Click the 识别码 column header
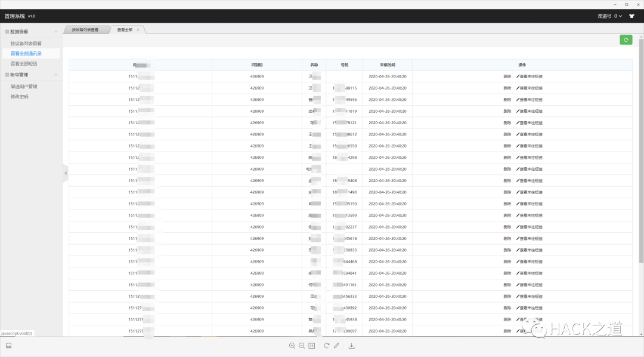This screenshot has width=644, height=357. pyautogui.click(x=256, y=65)
